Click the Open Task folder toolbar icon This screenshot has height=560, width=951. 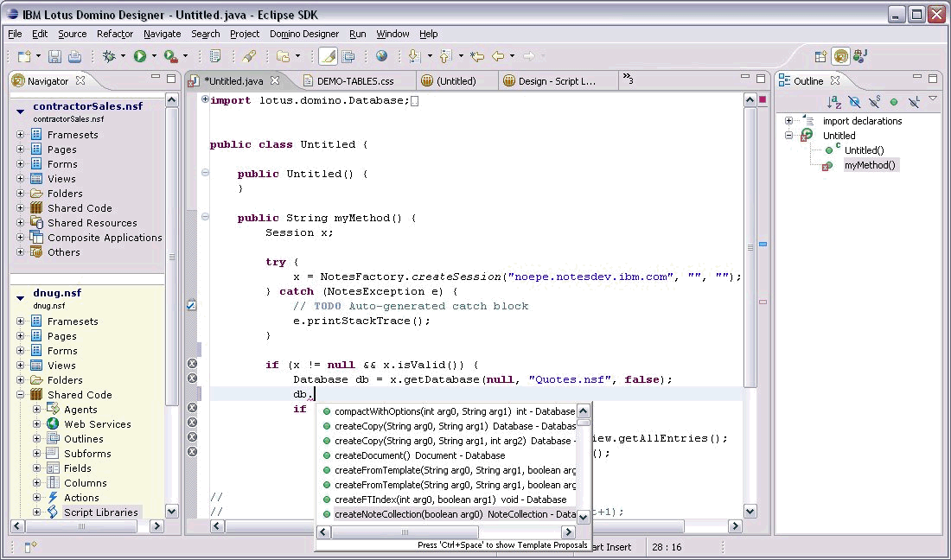[284, 56]
